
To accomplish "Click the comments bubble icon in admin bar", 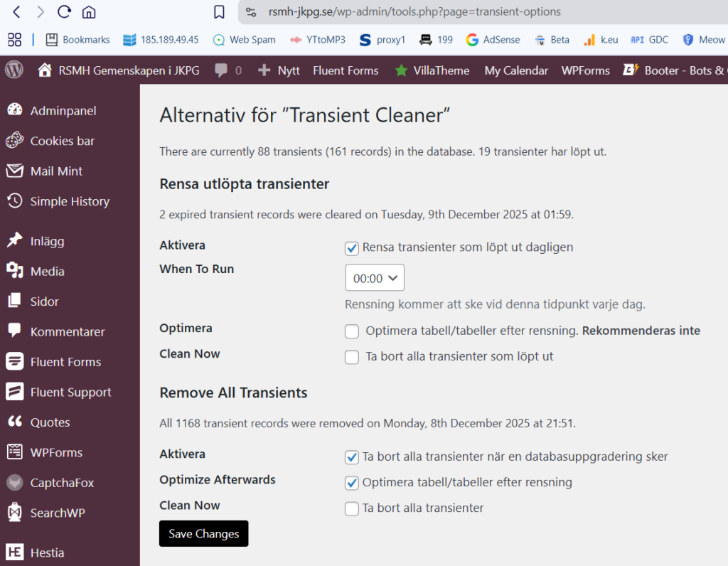I will [221, 70].
